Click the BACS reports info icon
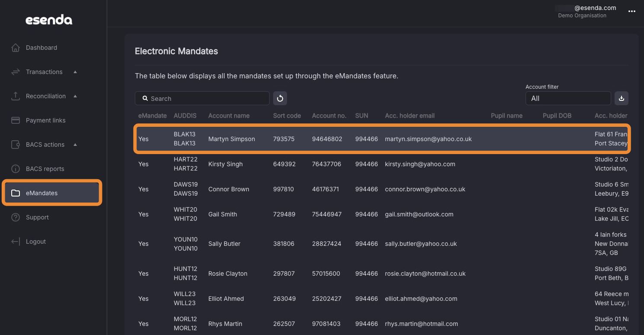This screenshot has width=644, height=335. click(x=16, y=169)
